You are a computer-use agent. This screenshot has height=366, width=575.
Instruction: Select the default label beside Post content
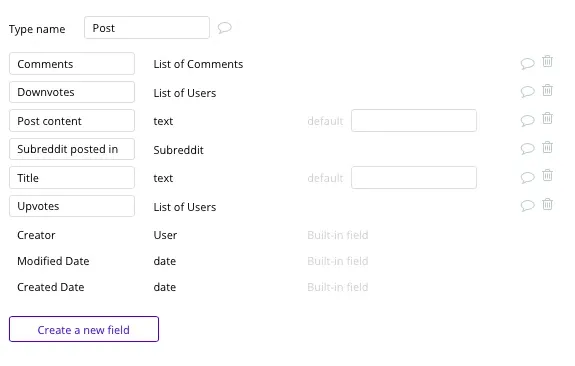325,121
